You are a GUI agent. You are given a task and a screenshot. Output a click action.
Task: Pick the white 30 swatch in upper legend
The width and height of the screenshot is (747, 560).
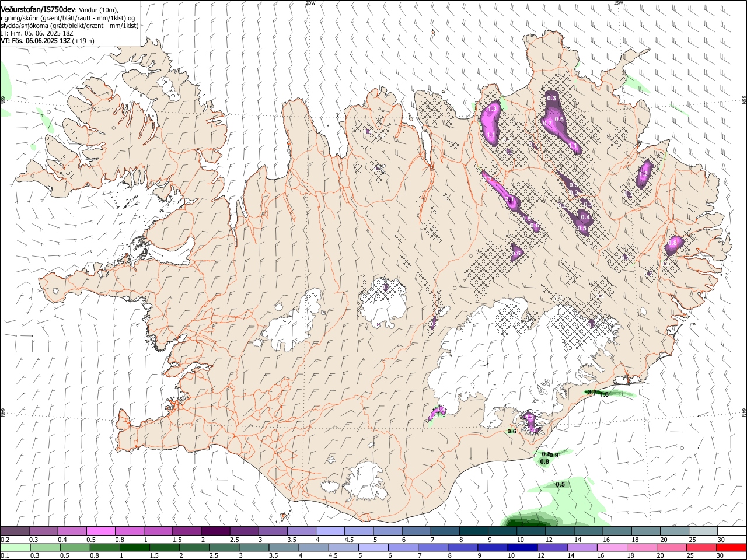point(732,531)
